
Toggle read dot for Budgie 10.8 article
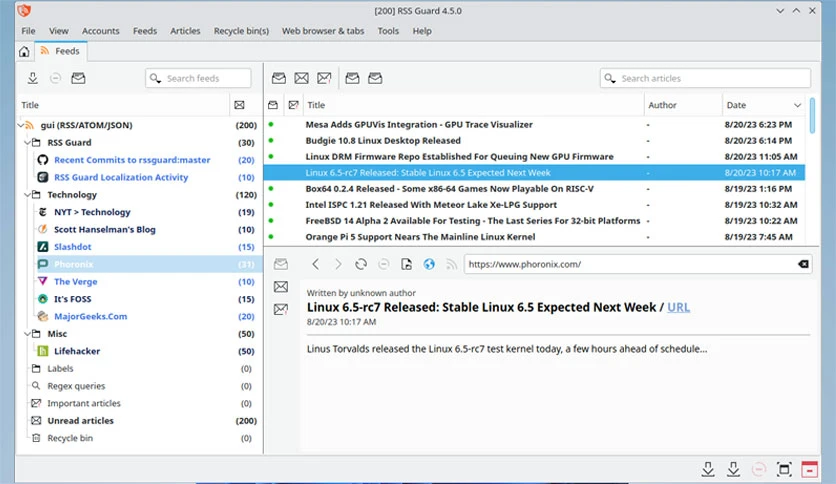click(x=271, y=140)
